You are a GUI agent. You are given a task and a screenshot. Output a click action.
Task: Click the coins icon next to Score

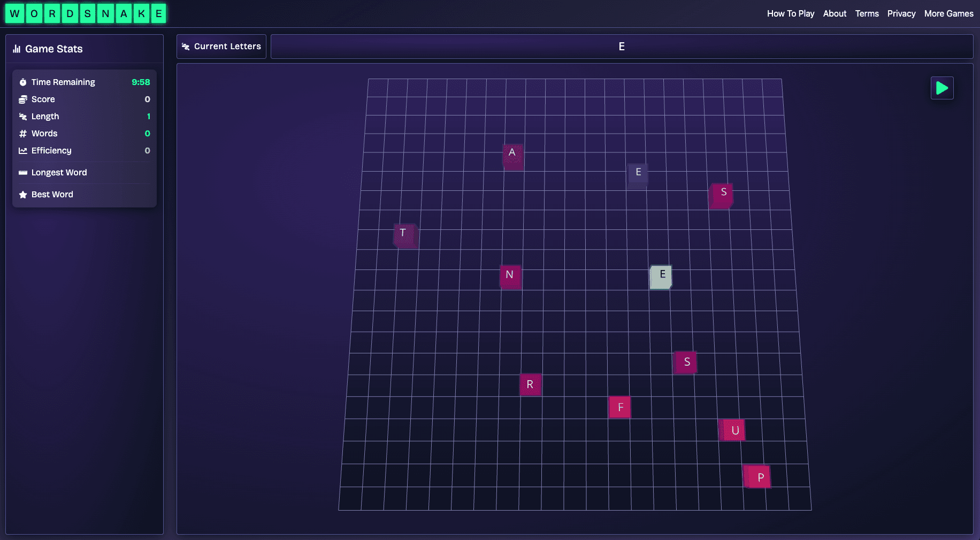[23, 99]
